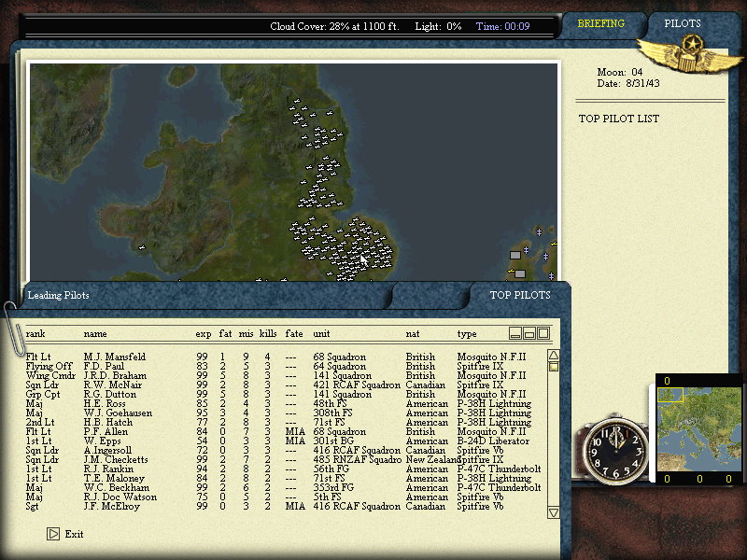Viewport: 747px width, 560px height.
Task: Click the unit column header
Action: tap(321, 333)
